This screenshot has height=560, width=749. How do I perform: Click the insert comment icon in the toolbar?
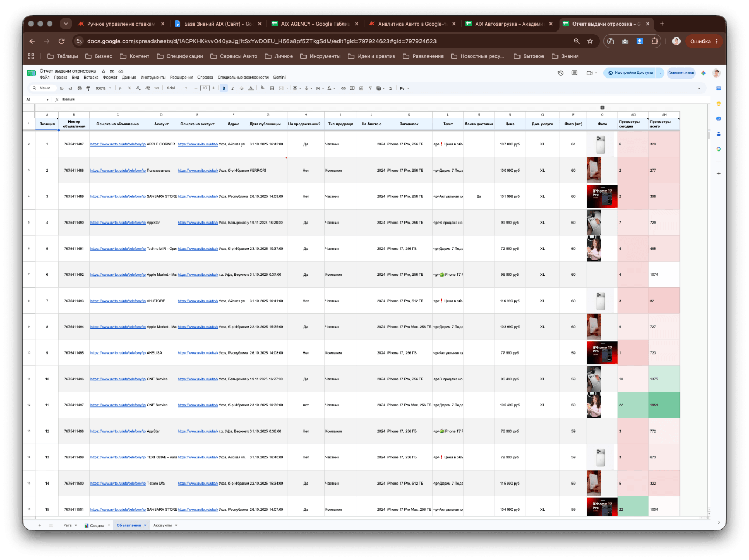pos(352,88)
